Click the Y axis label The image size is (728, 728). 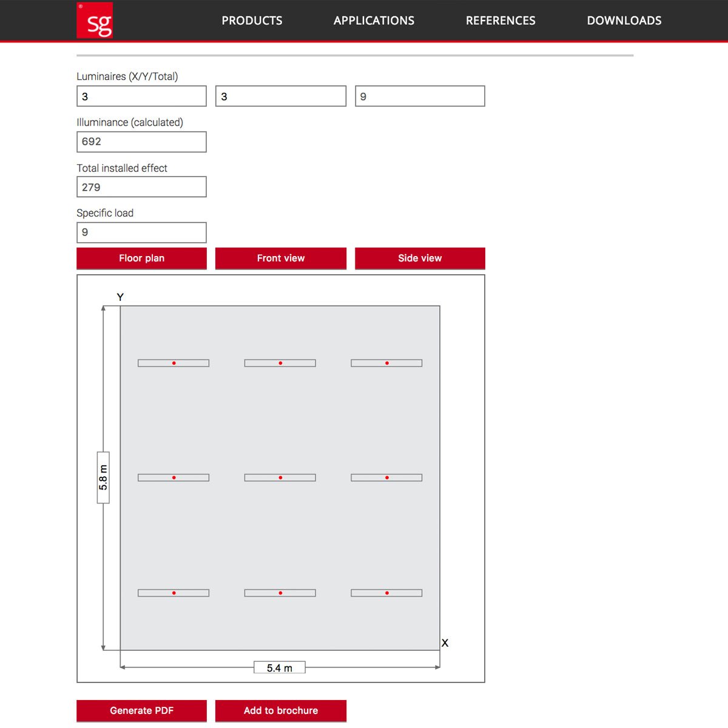click(x=120, y=297)
